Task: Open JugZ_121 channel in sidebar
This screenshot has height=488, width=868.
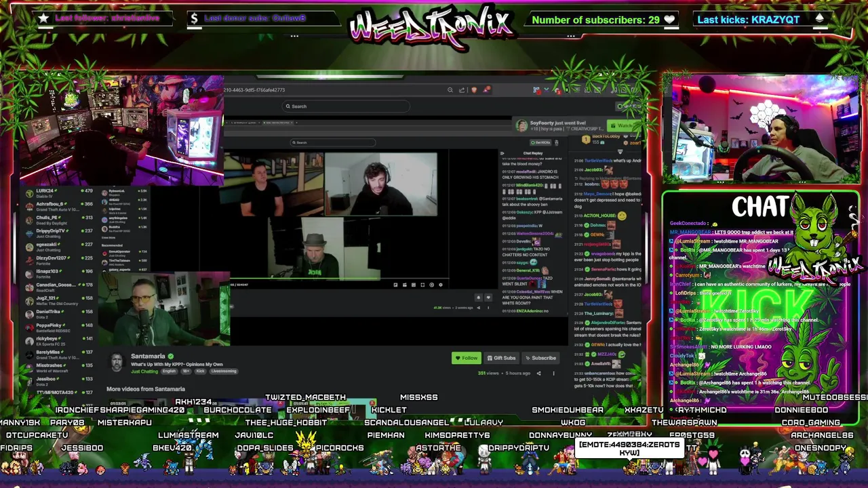Action: [x=59, y=300]
